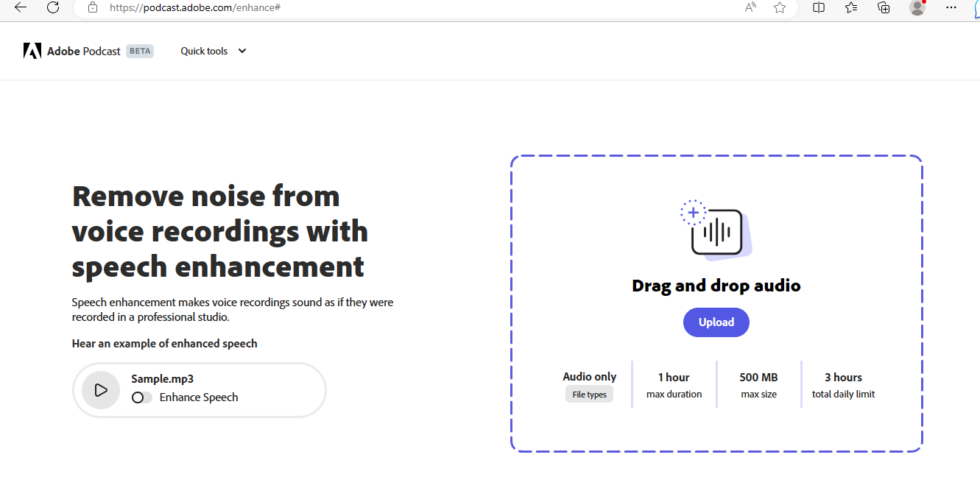
Task: Open the browser Collections icon
Action: pos(884,7)
